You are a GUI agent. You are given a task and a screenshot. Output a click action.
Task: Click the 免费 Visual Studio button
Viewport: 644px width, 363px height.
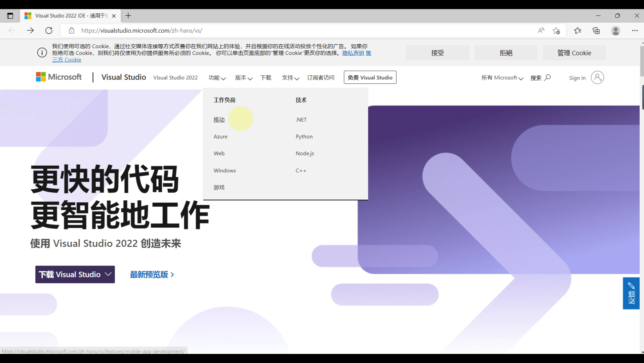[x=370, y=77]
